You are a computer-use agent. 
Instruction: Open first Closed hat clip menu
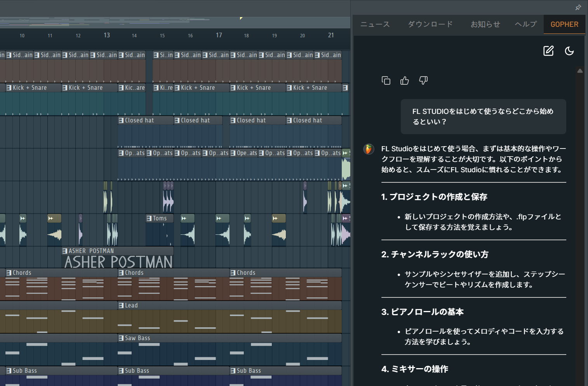121,121
